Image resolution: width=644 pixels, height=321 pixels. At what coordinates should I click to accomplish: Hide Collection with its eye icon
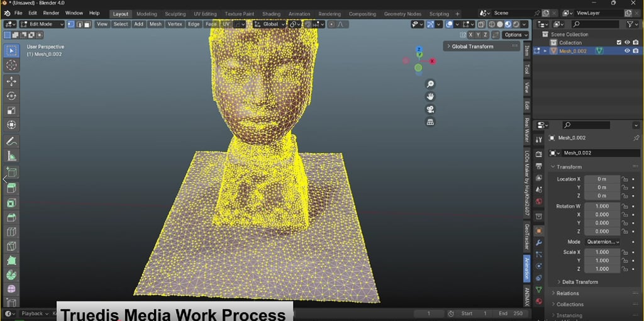[x=627, y=42]
